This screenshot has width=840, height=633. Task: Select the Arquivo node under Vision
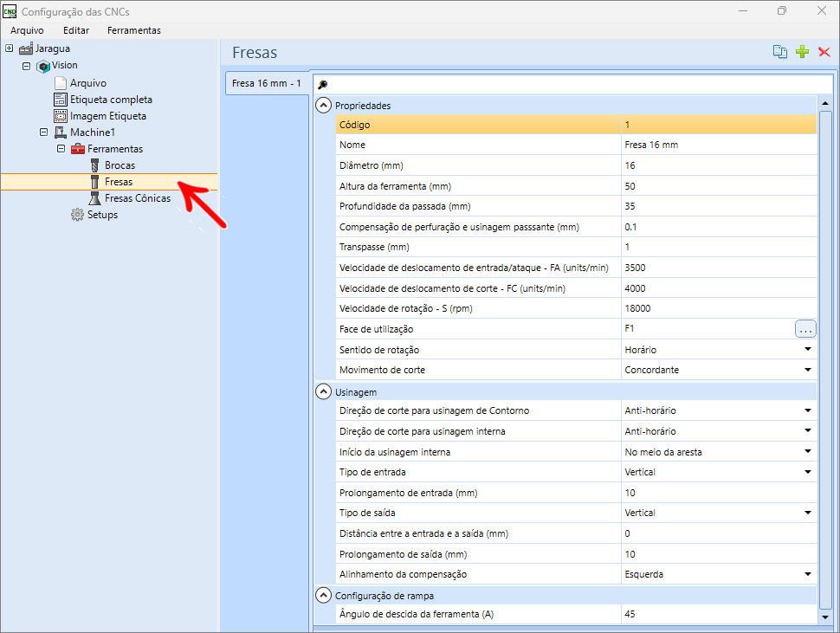click(87, 83)
